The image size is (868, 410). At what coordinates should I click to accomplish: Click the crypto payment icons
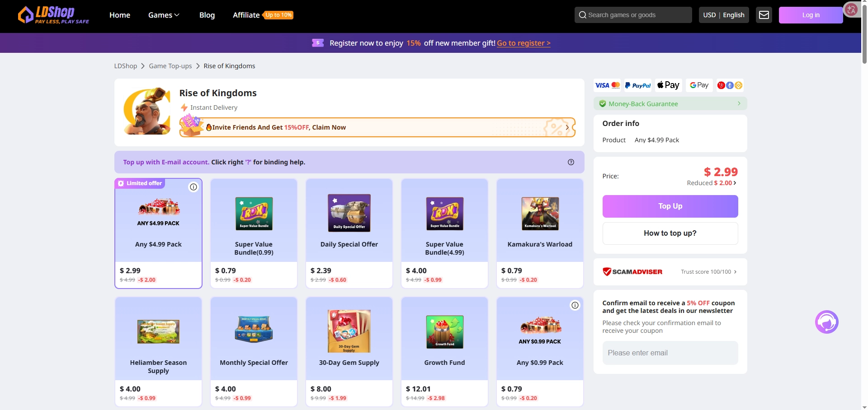(730, 85)
